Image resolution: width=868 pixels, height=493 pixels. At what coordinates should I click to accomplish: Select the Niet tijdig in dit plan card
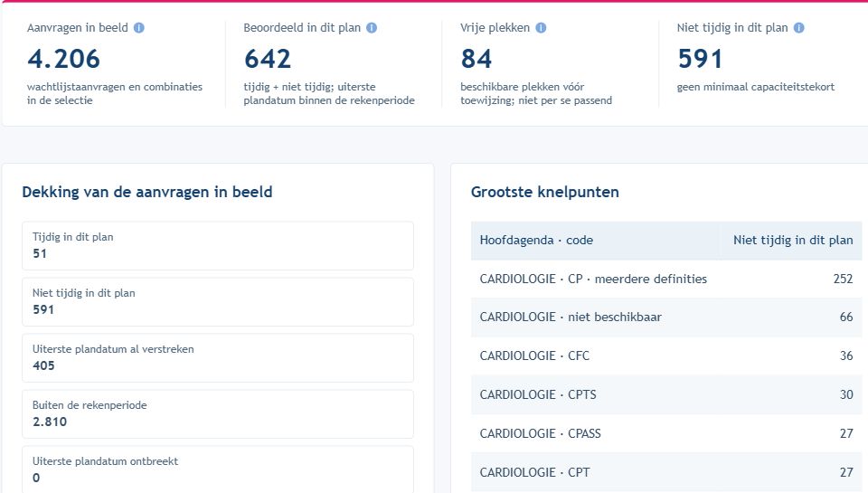click(218, 302)
